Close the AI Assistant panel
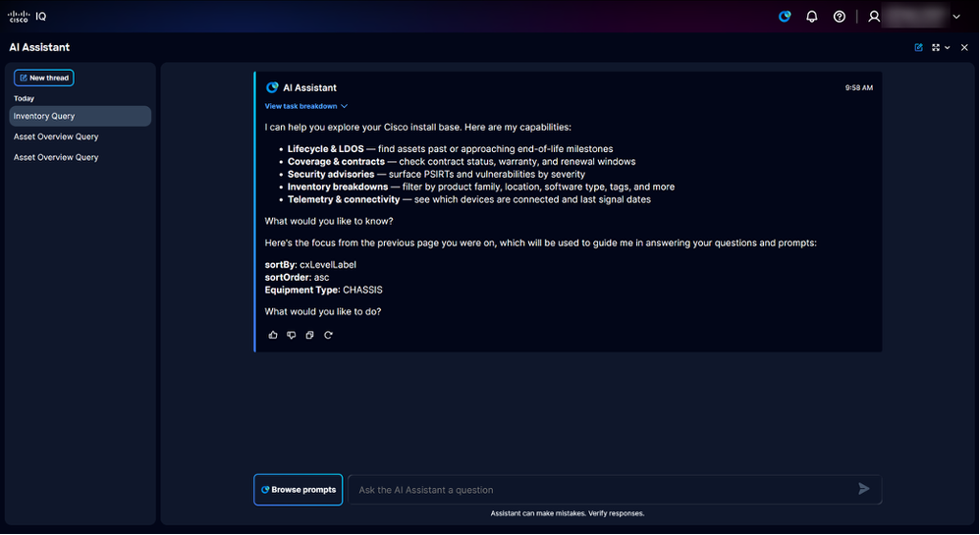980x535 pixels. click(x=964, y=47)
